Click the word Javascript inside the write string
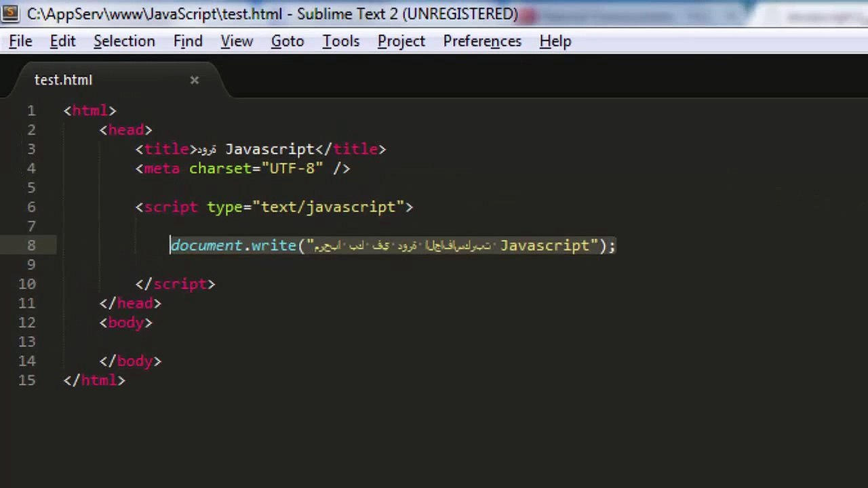This screenshot has height=488, width=868. click(545, 245)
